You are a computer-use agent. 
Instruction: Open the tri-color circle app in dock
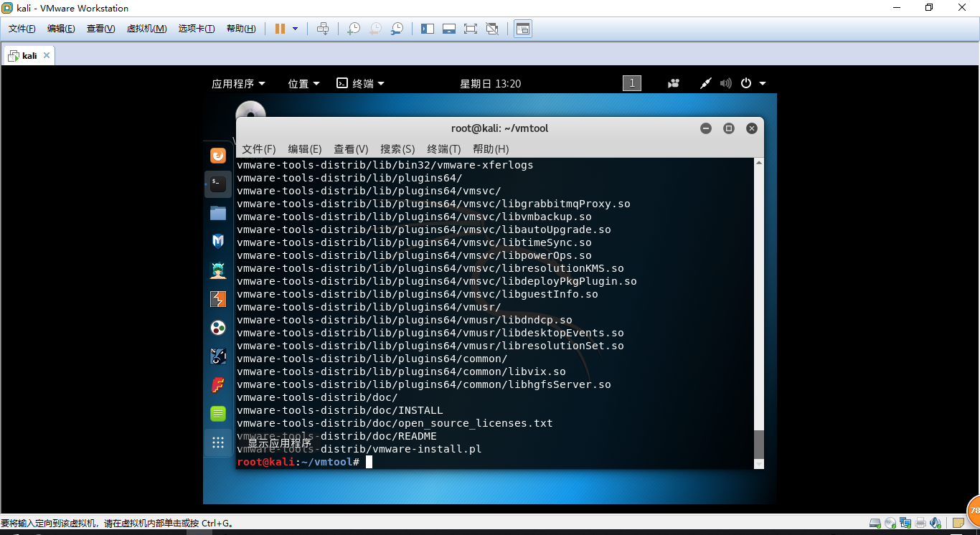218,328
